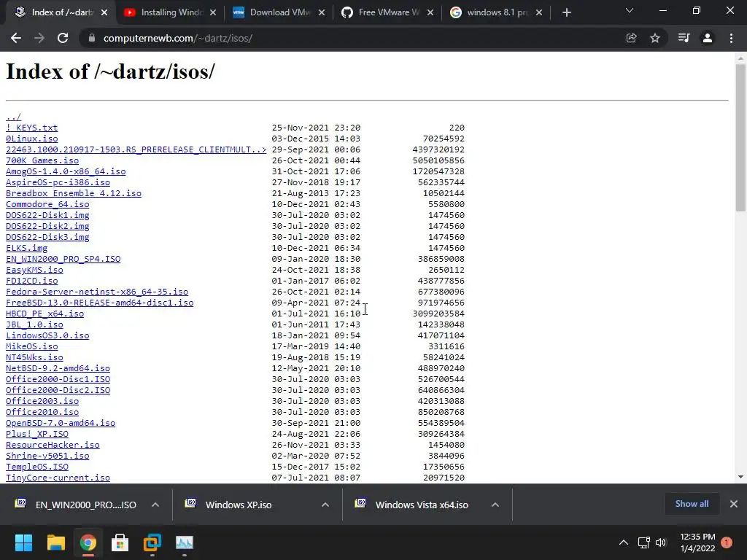This screenshot has height=560, width=747.
Task: Share this page icon in address bar
Action: 631,38
